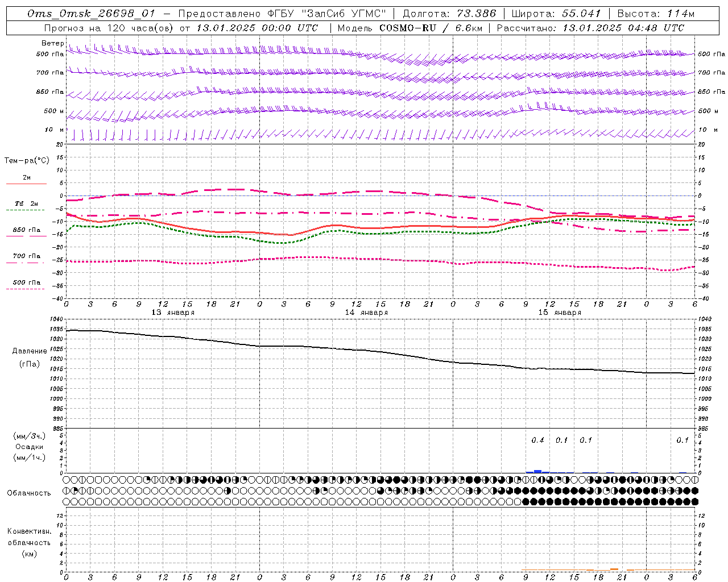Click the Давление panel label
Screen dimensions: 728x582
30,351
